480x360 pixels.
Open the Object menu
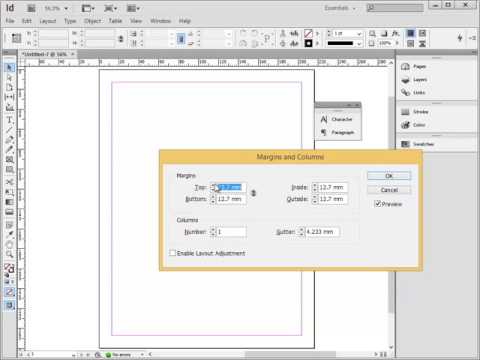[92, 21]
